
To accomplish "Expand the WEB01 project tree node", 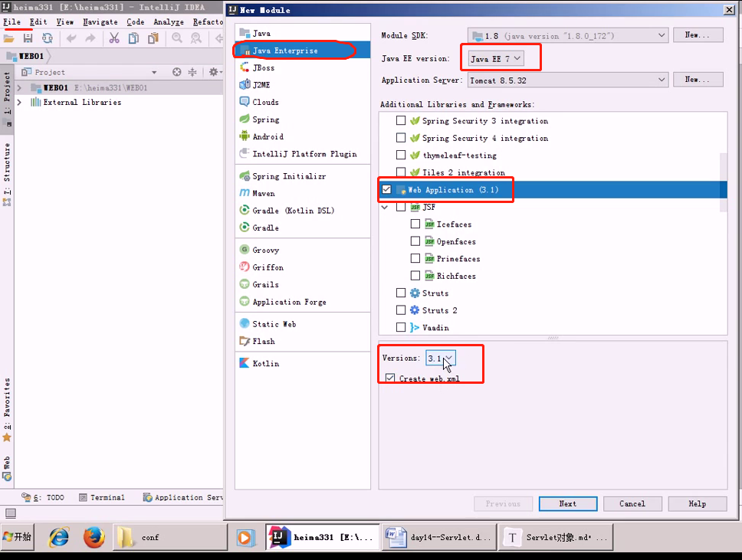I will coord(19,88).
